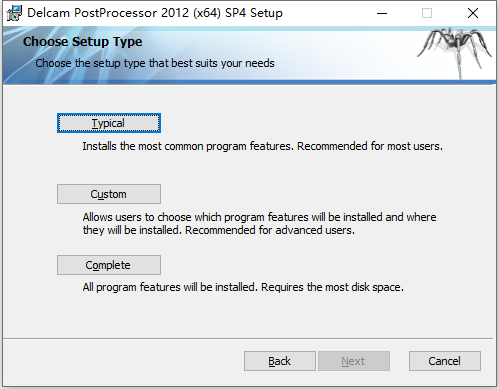499x389 pixels.
Task: Click the greyed-out Next button
Action: (354, 361)
